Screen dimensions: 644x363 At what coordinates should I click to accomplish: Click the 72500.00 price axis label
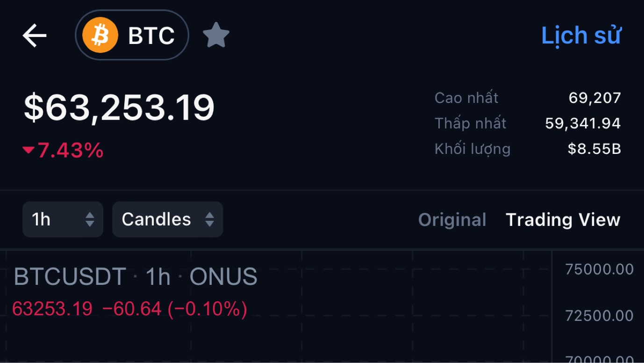click(x=599, y=316)
